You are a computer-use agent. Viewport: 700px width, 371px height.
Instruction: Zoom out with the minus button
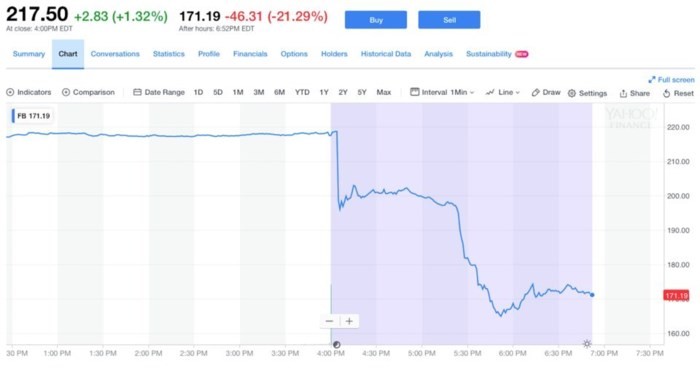pyautogui.click(x=329, y=321)
